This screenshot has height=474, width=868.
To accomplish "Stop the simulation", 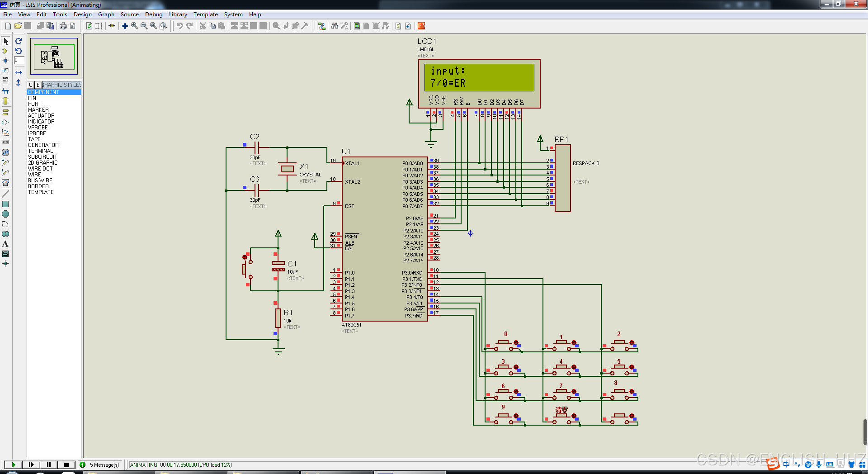I will 66,465.
